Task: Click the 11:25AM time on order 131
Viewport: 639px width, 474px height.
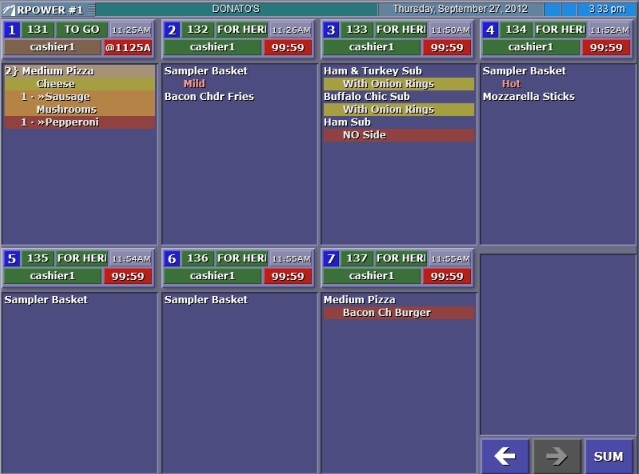Action: click(131, 30)
